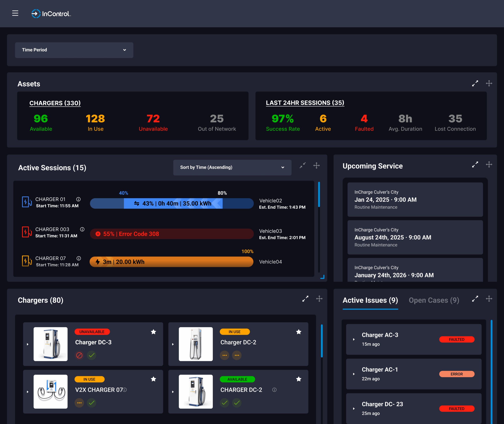The height and width of the screenshot is (424, 504).
Task: Click the CHARGER 01 charging progress bar
Action: coord(171,204)
